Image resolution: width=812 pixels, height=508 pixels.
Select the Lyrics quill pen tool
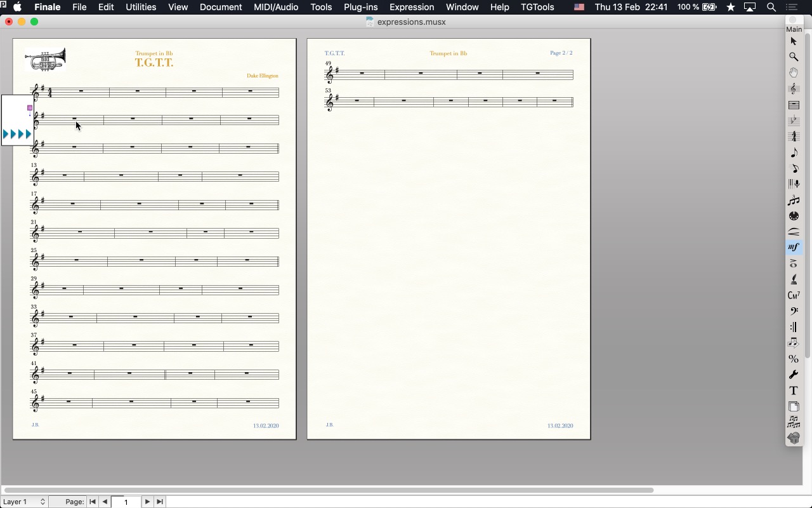click(x=794, y=279)
